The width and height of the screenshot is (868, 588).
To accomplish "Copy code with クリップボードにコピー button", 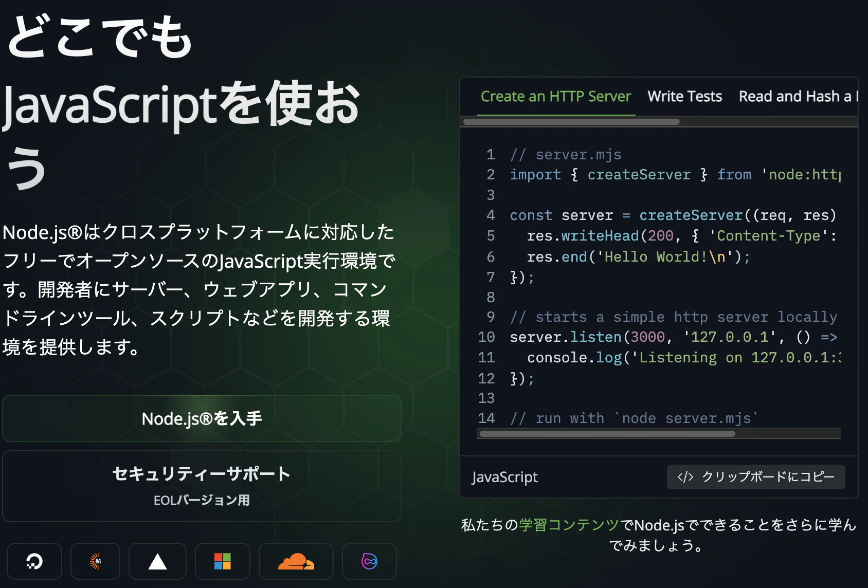I will pyautogui.click(x=756, y=477).
